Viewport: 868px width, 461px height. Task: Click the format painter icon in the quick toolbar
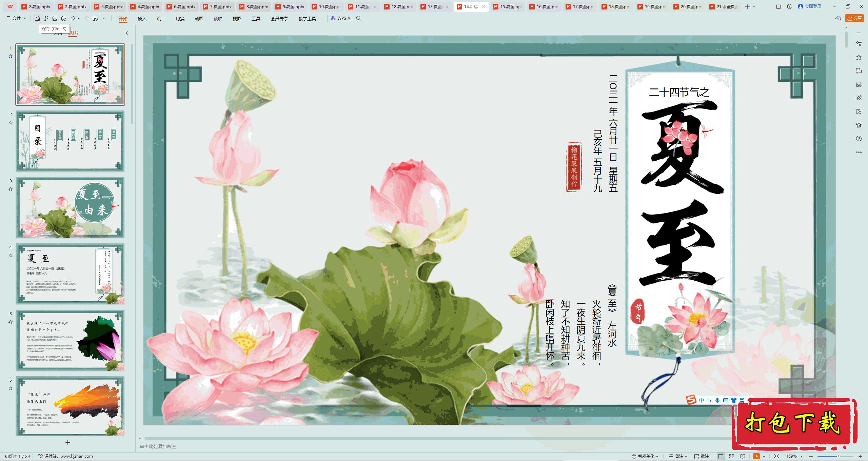coord(96,18)
